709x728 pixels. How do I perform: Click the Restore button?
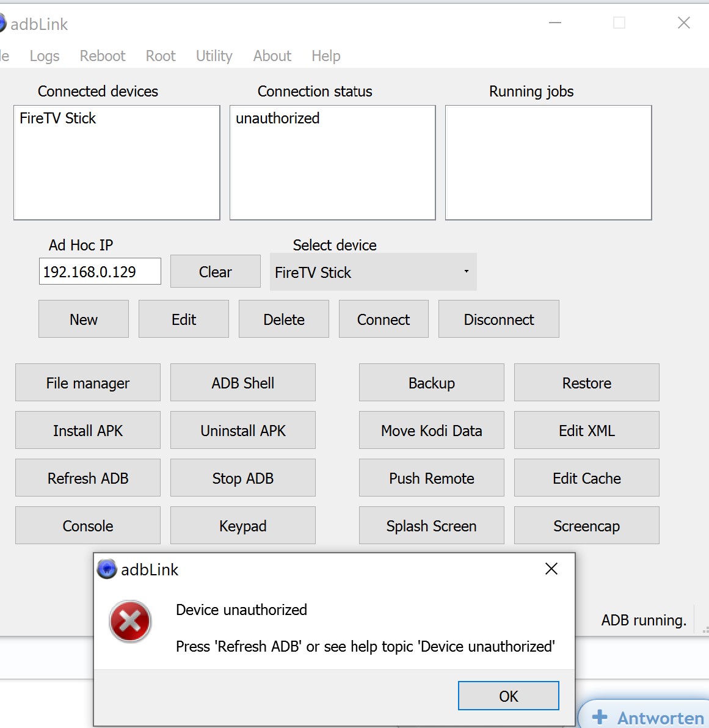[587, 382]
